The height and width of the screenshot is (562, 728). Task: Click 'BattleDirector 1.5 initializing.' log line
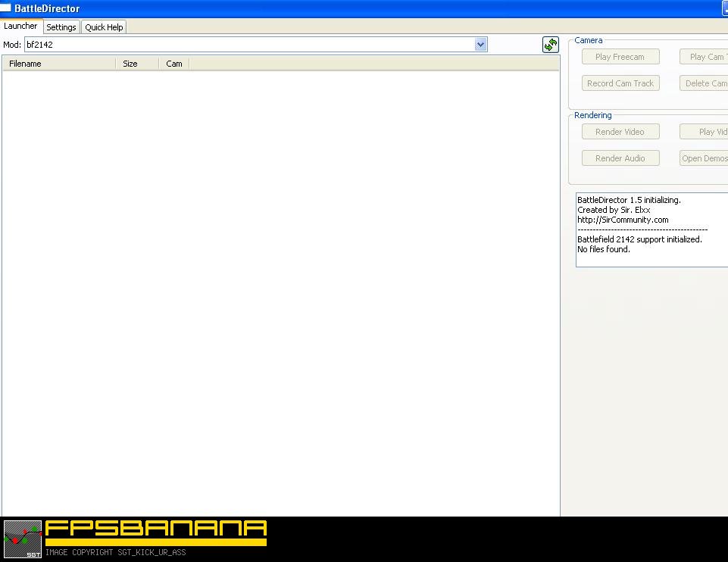click(629, 200)
